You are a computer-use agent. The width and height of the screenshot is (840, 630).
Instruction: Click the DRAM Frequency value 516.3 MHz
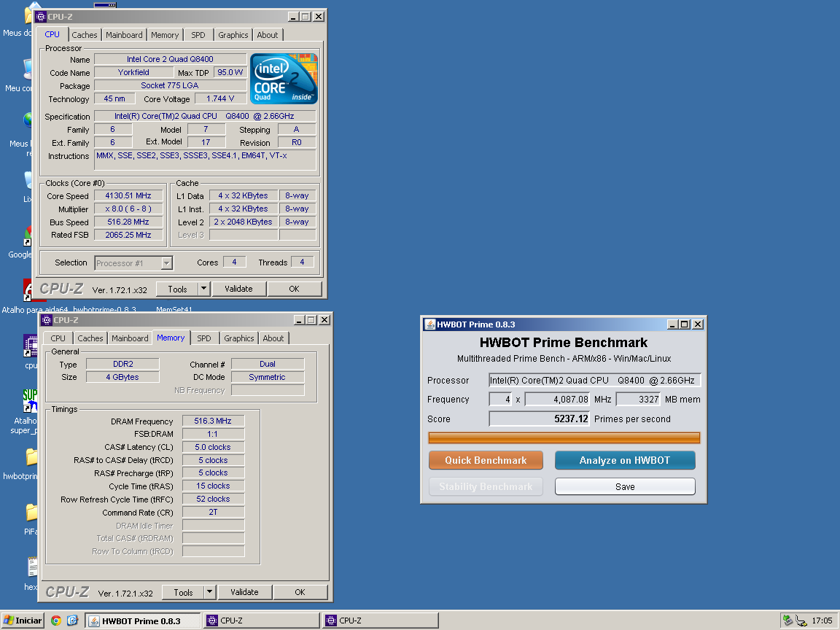213,421
